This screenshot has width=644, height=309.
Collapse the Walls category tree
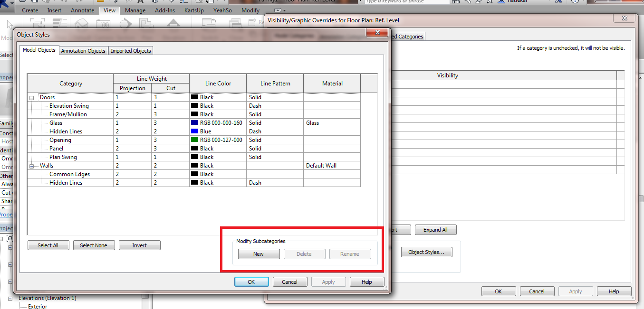31,165
